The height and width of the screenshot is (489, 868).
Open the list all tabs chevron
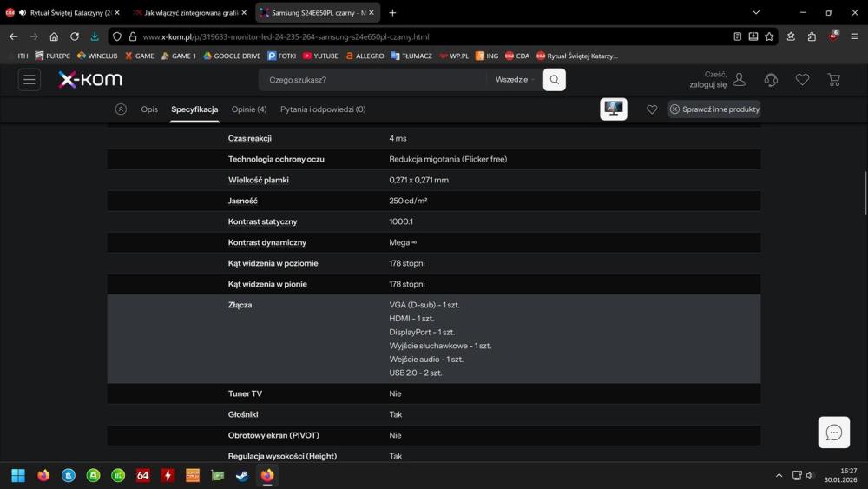point(756,13)
